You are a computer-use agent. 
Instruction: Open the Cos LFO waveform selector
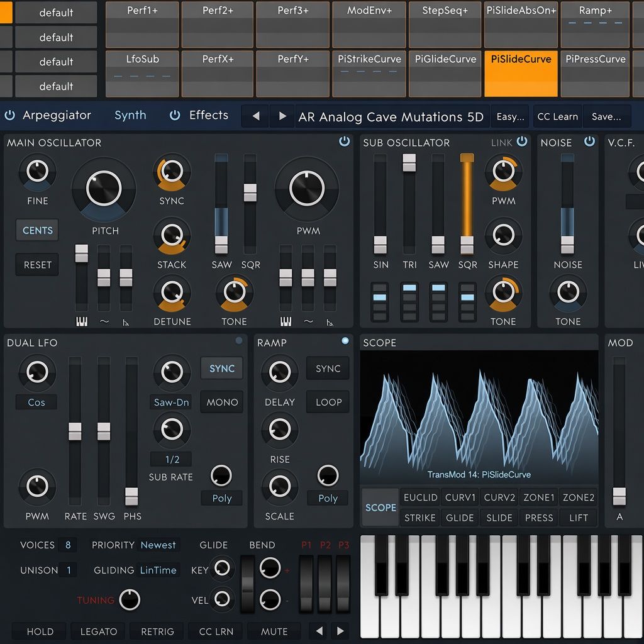point(36,402)
